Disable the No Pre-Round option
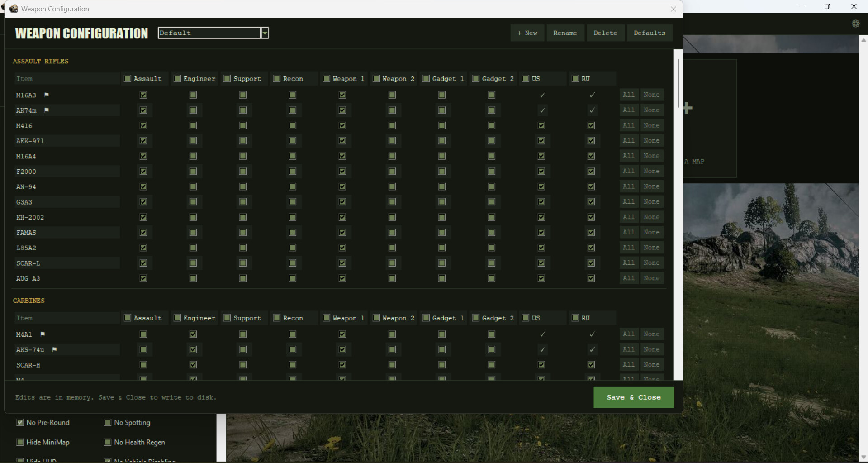The height and width of the screenshot is (463, 868). coord(20,422)
